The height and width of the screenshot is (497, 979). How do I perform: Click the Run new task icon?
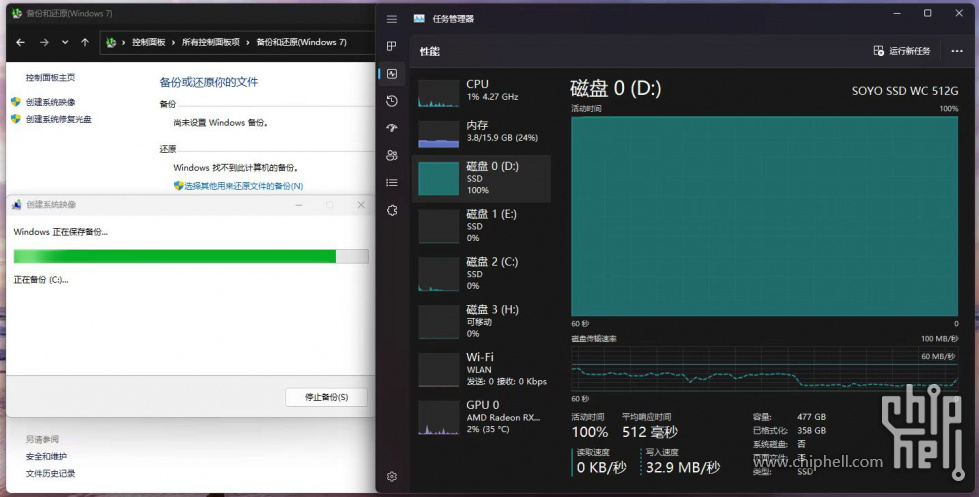click(878, 51)
